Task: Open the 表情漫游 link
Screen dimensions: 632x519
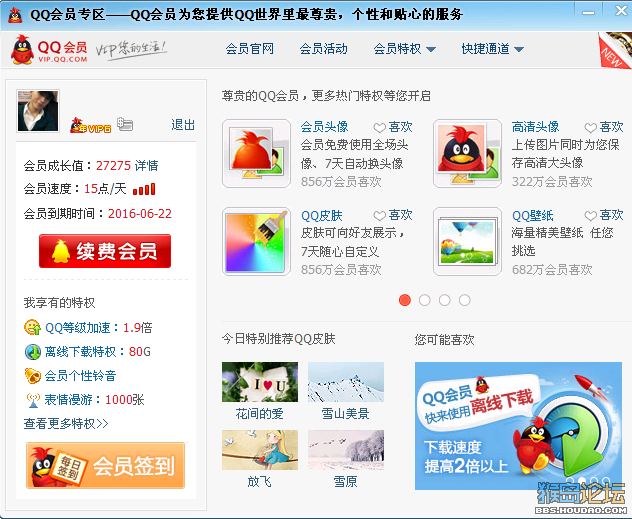Action: (x=69, y=400)
